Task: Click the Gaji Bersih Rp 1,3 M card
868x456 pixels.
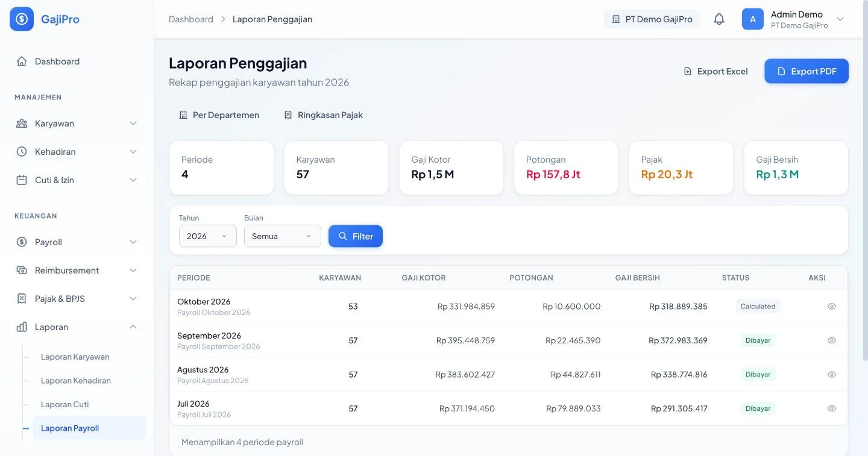Action: [x=796, y=168]
